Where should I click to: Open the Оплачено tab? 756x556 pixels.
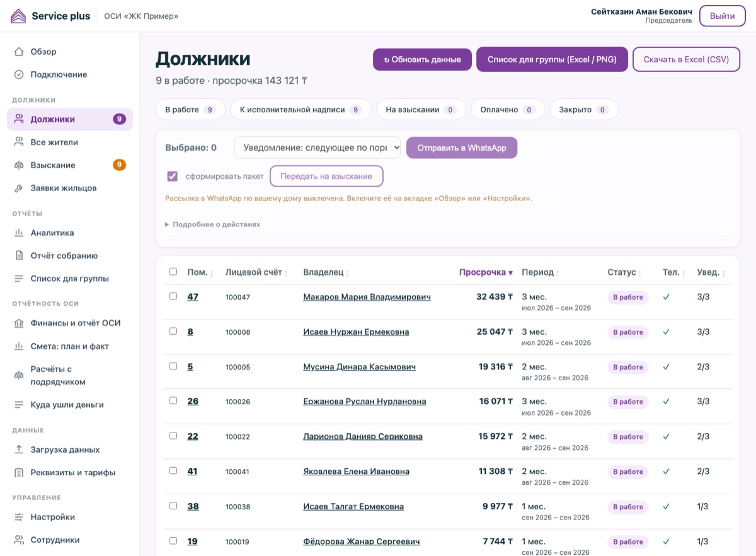507,110
